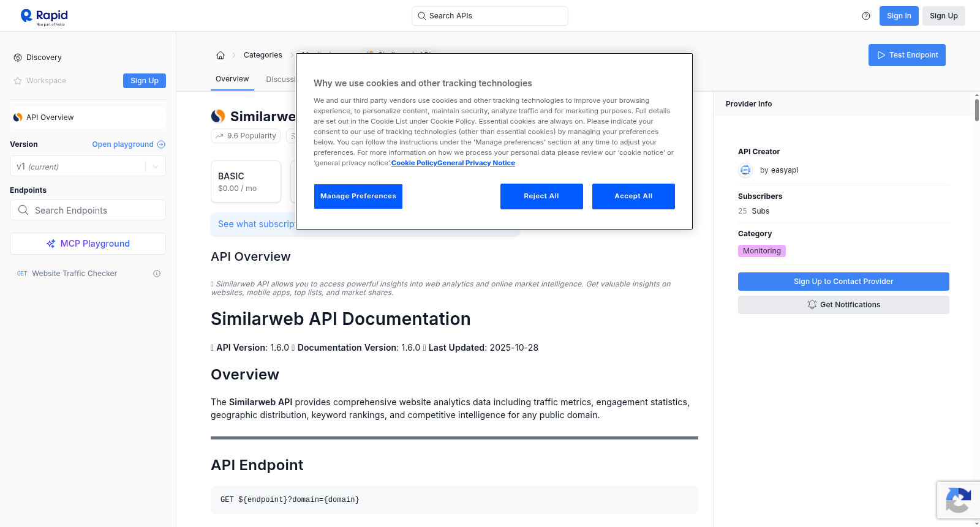The width and height of the screenshot is (980, 527).
Task: Focus the Search Endpoints field
Action: 88,210
